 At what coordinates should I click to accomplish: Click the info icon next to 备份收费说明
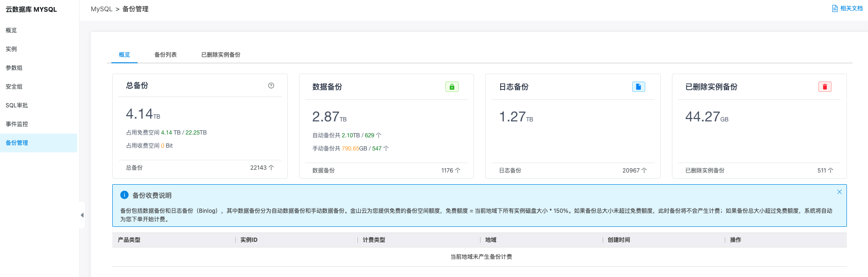(x=124, y=195)
